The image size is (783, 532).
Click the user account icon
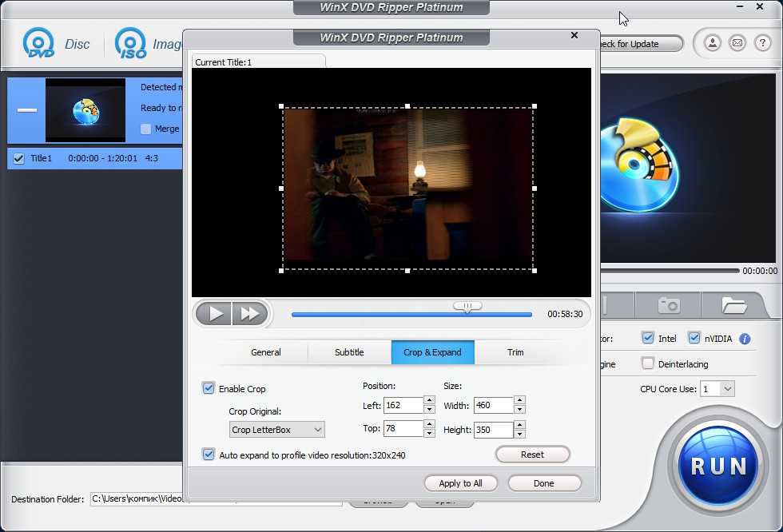pyautogui.click(x=712, y=43)
